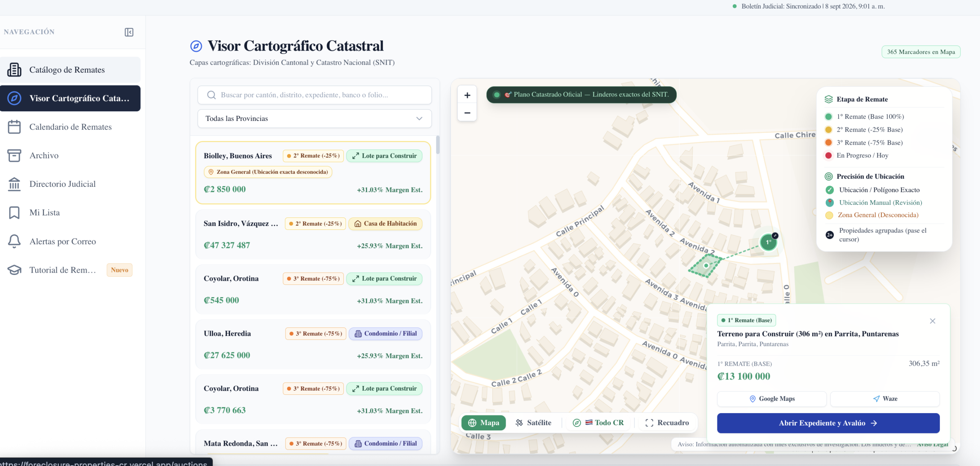The height and width of the screenshot is (466, 980).
Task: Click the search field for cantón
Action: point(314,95)
